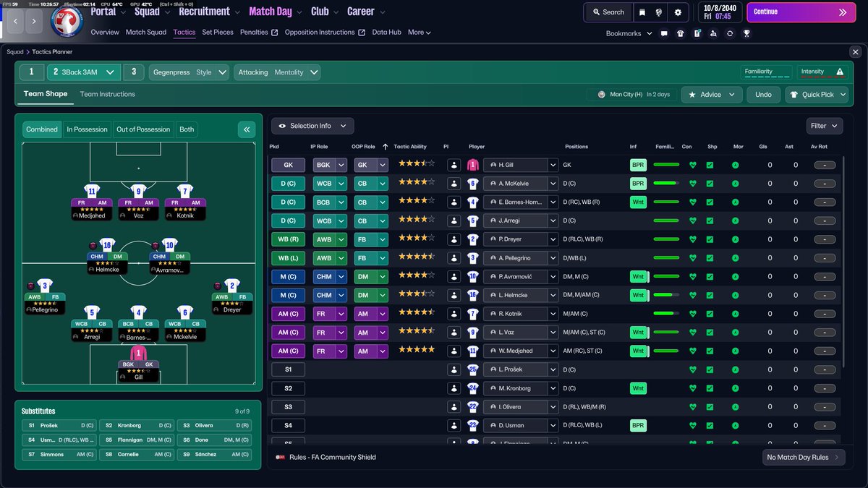Open the Advice dropdown
This screenshot has width=868, height=488.
711,94
